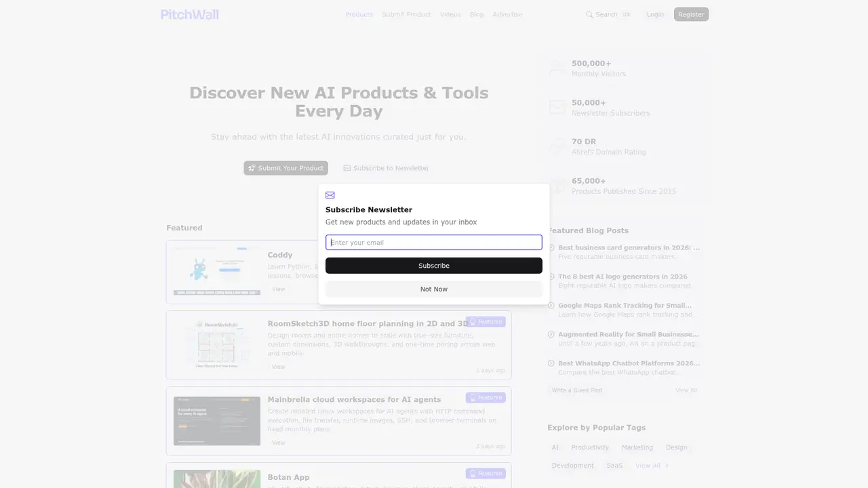The width and height of the screenshot is (868, 488).
Task: Dismiss popup with Not Now button
Action: coord(434,289)
